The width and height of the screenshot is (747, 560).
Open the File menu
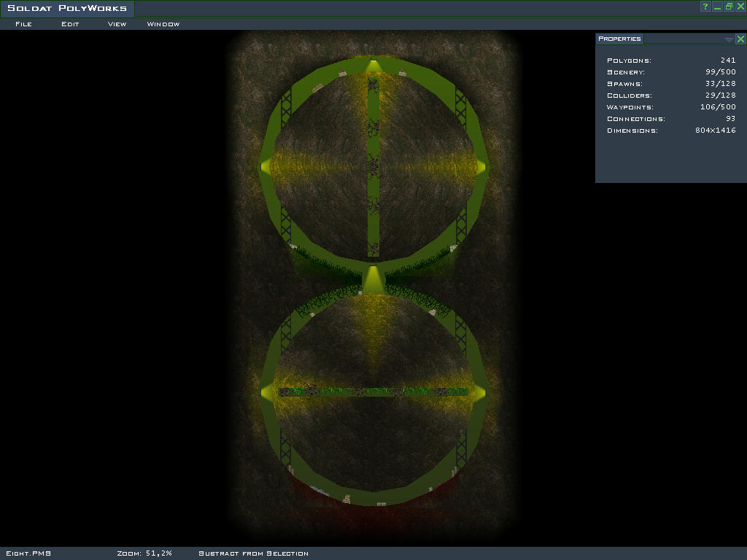coord(24,24)
